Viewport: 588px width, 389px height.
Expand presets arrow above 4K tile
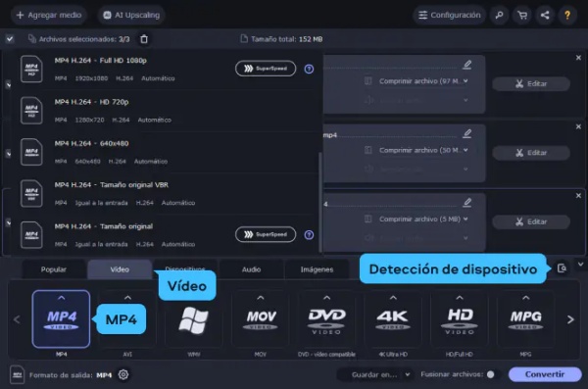(x=393, y=298)
